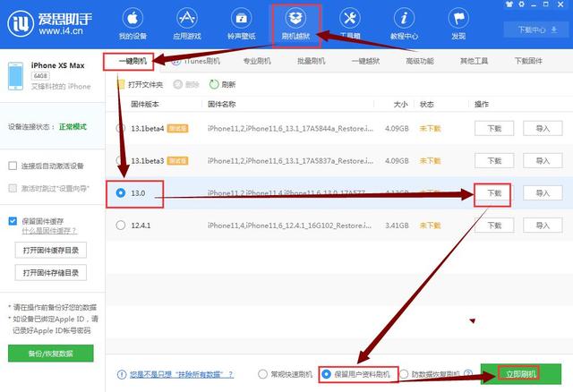Click 未下载 status in the 13.1beta3 row
Viewport: 573px width, 392px height.
pyautogui.click(x=430, y=161)
